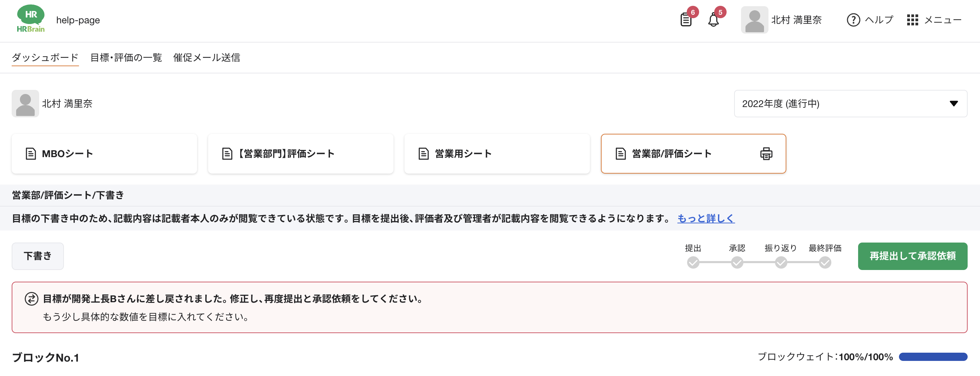Select the MBOシート card
The height and width of the screenshot is (376, 980).
[x=104, y=154]
